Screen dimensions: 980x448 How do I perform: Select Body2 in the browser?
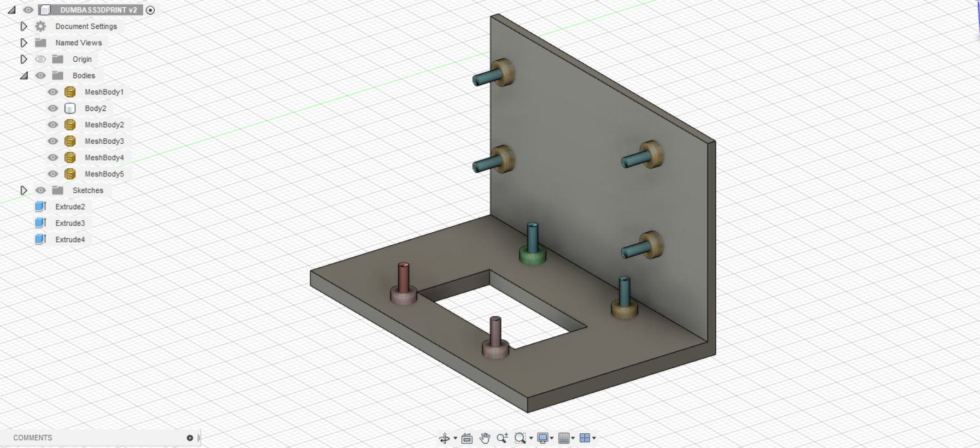tap(96, 108)
